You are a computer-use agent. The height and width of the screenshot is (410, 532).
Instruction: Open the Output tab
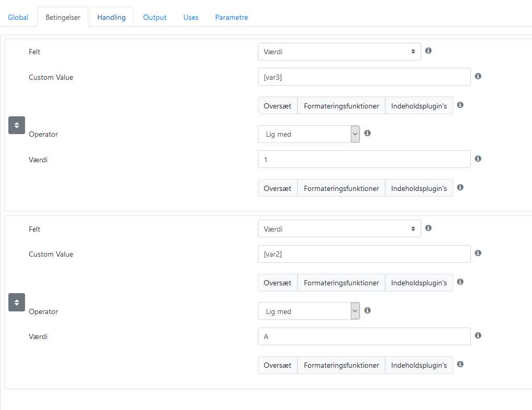155,17
